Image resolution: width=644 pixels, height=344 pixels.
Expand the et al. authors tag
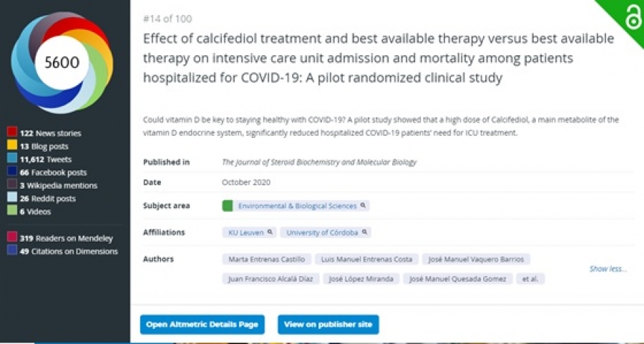[530, 279]
